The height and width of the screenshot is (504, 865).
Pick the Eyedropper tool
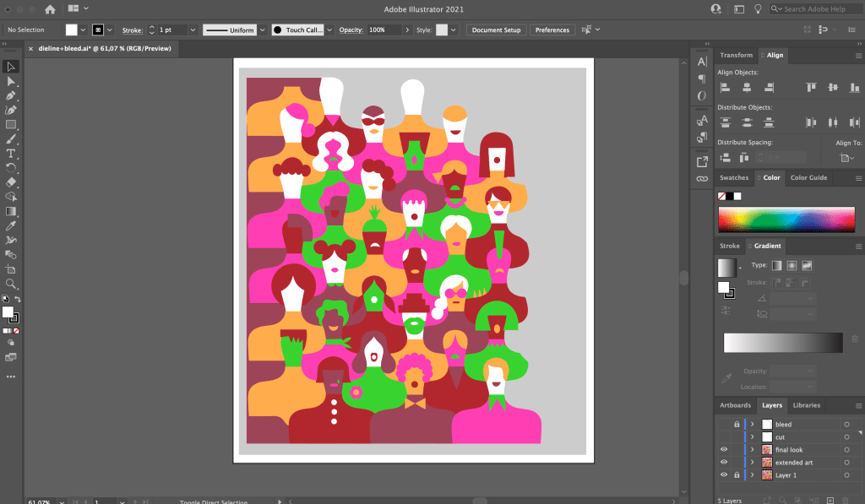pos(11,226)
